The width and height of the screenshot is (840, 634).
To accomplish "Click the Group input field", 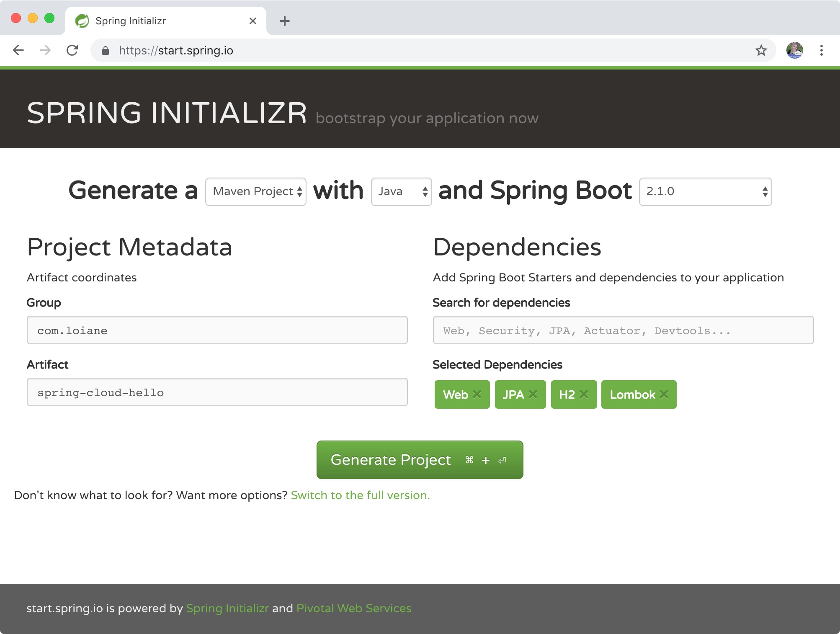I will (217, 330).
